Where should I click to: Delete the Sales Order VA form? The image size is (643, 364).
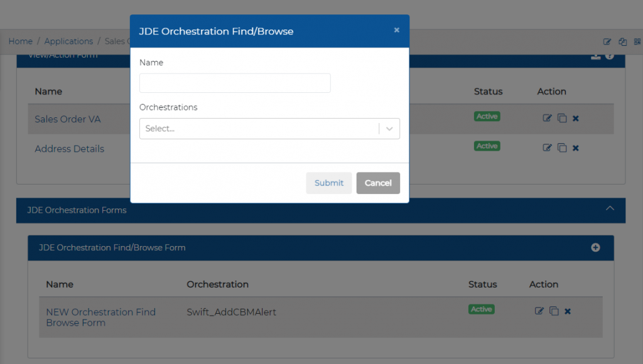[x=576, y=118]
